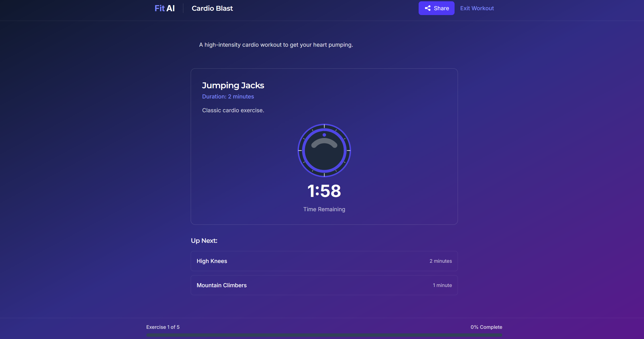This screenshot has height=339, width=644.
Task: Click the Cardio Blast workout title
Action: 212,8
